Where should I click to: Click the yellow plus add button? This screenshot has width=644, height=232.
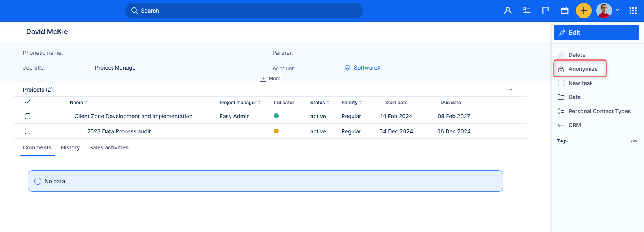point(583,11)
